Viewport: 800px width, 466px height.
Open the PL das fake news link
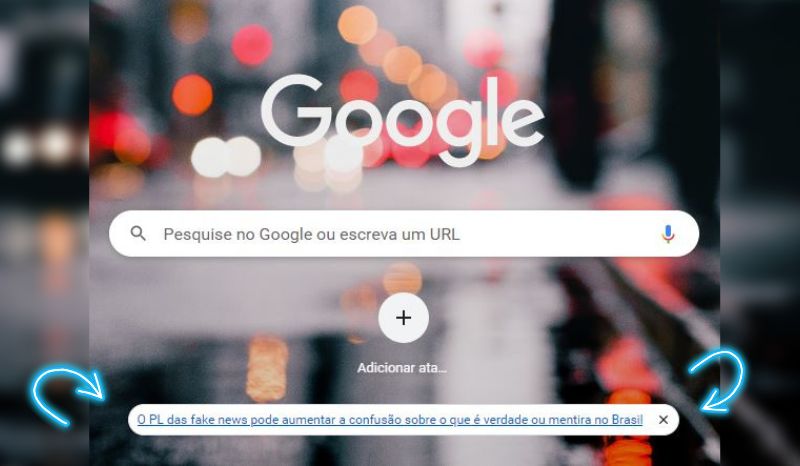(x=390, y=420)
